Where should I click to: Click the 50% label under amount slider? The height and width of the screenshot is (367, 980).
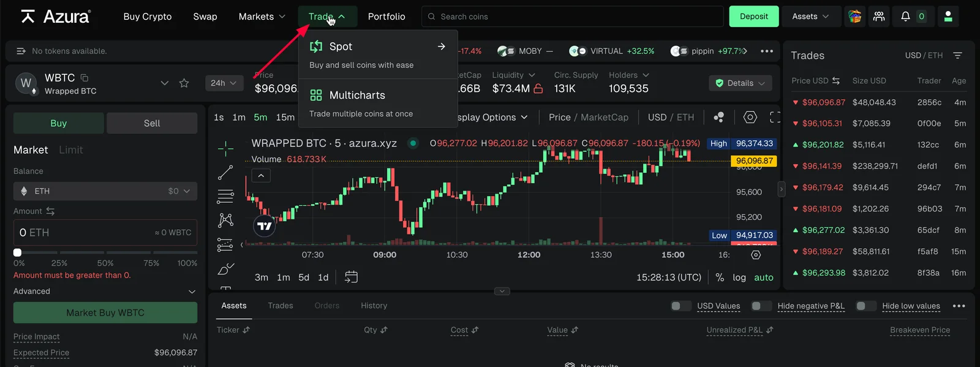105,263
